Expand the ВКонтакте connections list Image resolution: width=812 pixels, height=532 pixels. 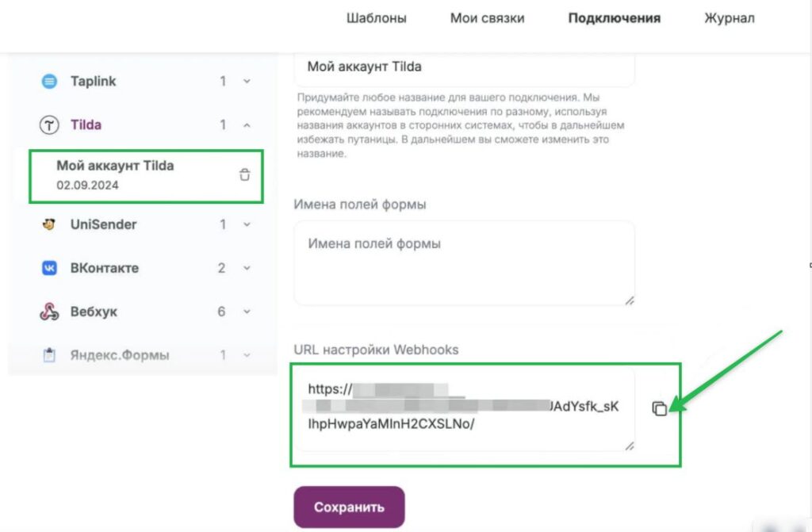tap(247, 268)
